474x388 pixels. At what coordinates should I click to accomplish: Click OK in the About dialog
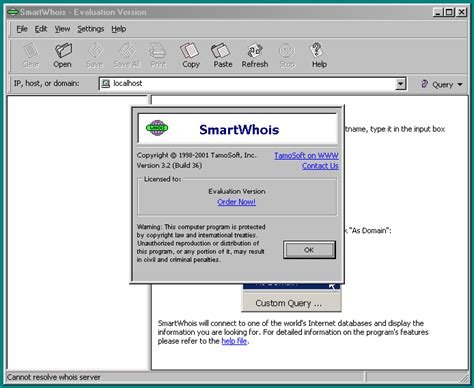click(309, 250)
